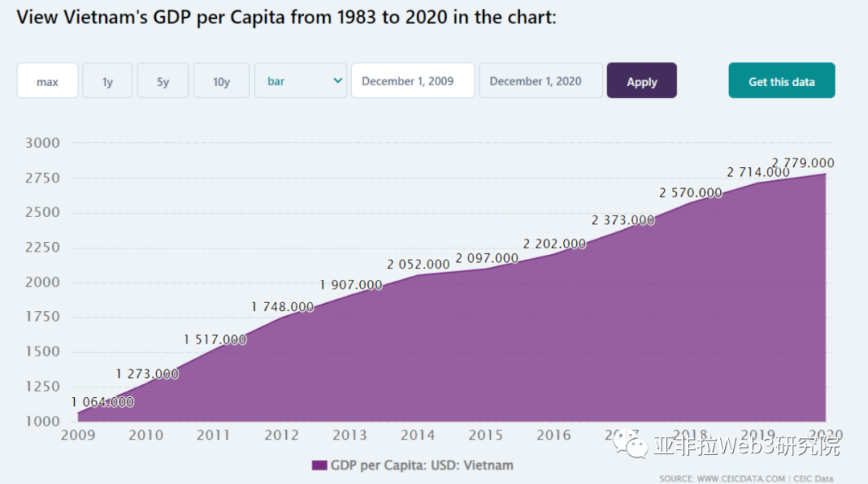868x484 pixels.
Task: Click the start date field December 1, 2009
Action: point(413,81)
